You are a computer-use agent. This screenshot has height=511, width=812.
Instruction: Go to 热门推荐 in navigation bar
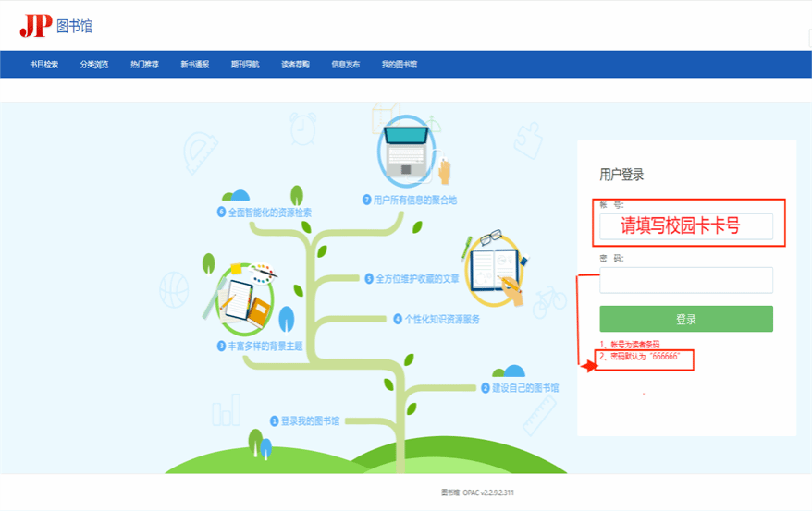click(144, 65)
